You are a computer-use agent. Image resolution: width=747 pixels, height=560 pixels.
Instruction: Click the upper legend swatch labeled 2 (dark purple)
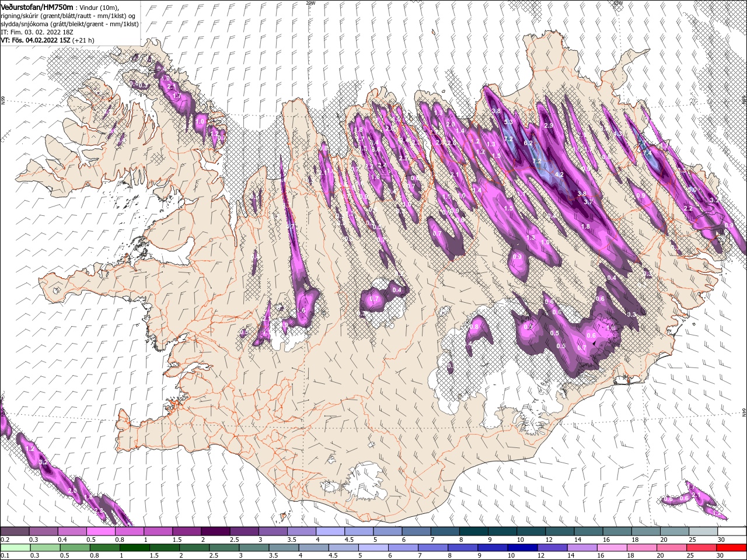click(x=215, y=531)
